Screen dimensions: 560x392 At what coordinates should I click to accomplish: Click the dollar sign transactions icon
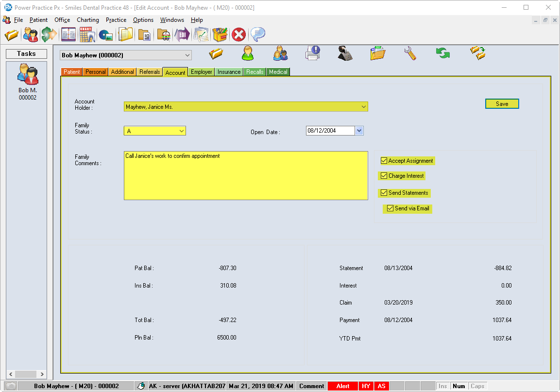(49, 35)
